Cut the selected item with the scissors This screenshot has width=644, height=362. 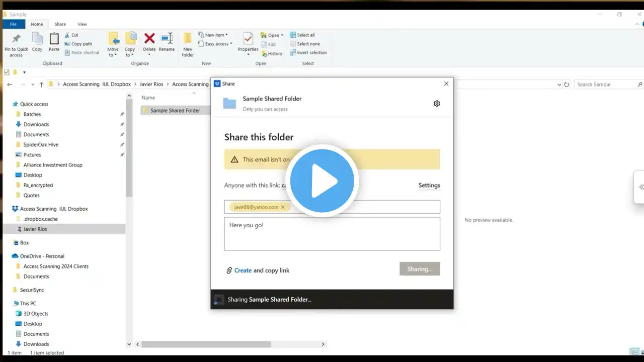pos(71,35)
